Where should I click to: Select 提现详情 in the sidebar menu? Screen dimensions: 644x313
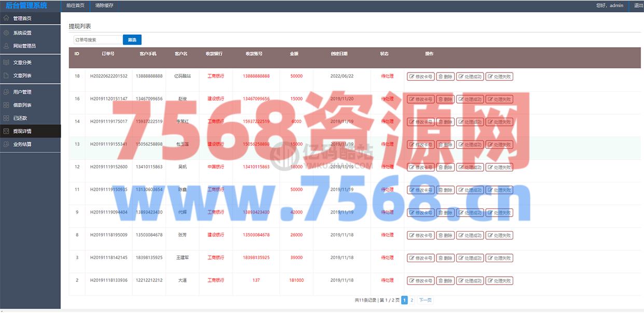(x=22, y=131)
